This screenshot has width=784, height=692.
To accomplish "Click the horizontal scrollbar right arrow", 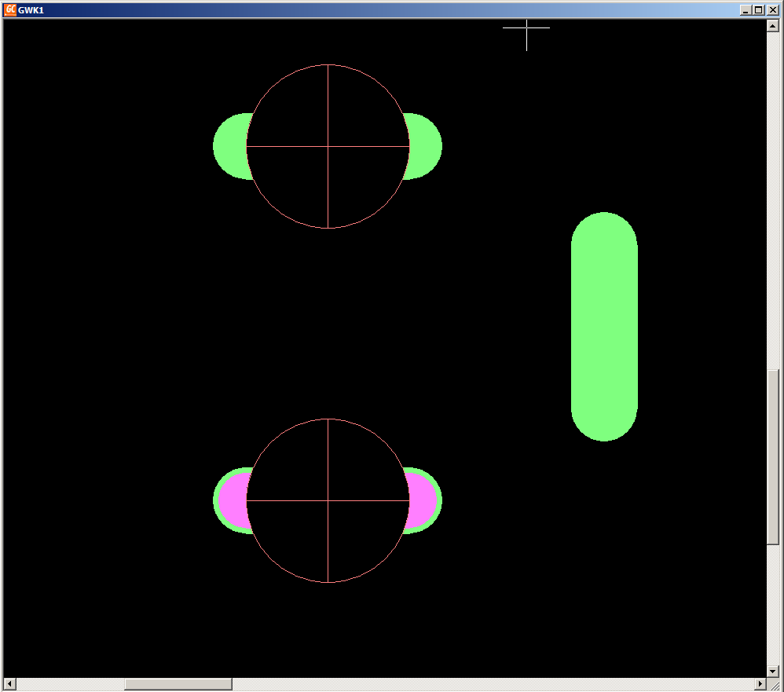I will click(760, 684).
